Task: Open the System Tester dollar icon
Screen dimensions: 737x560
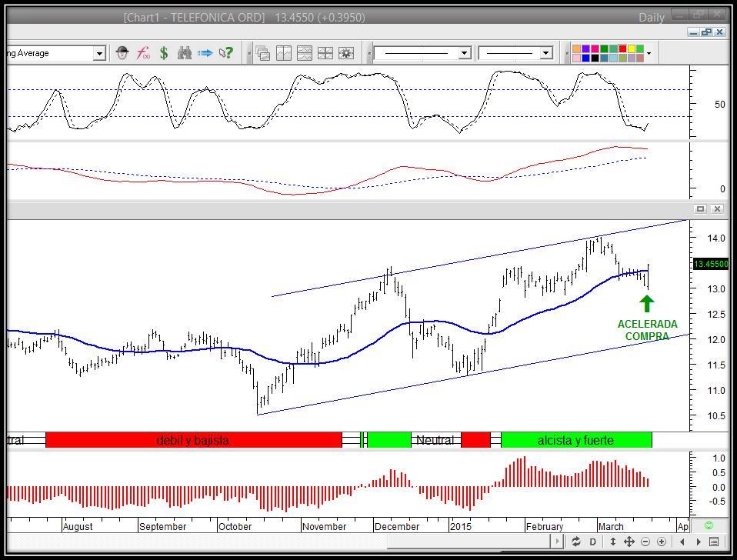Action: (164, 53)
